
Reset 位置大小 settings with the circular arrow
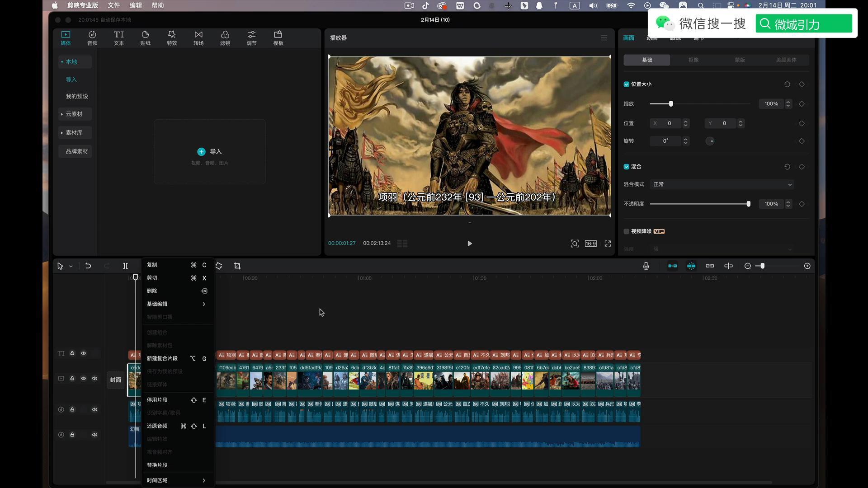coord(787,84)
